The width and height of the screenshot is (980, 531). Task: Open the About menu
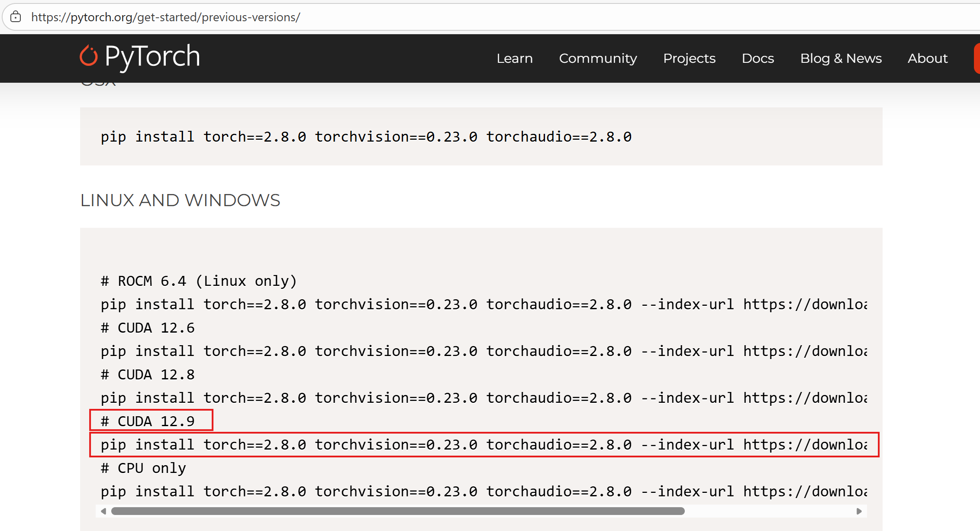tap(928, 58)
